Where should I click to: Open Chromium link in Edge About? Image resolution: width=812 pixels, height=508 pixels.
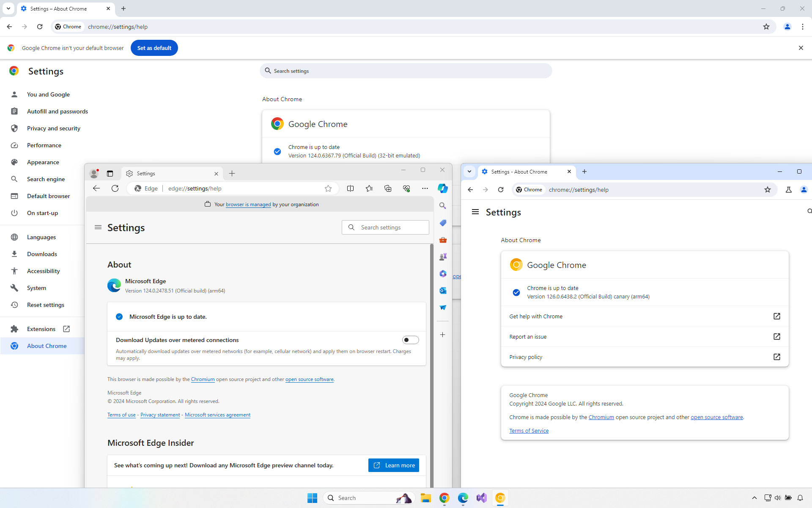(203, 379)
